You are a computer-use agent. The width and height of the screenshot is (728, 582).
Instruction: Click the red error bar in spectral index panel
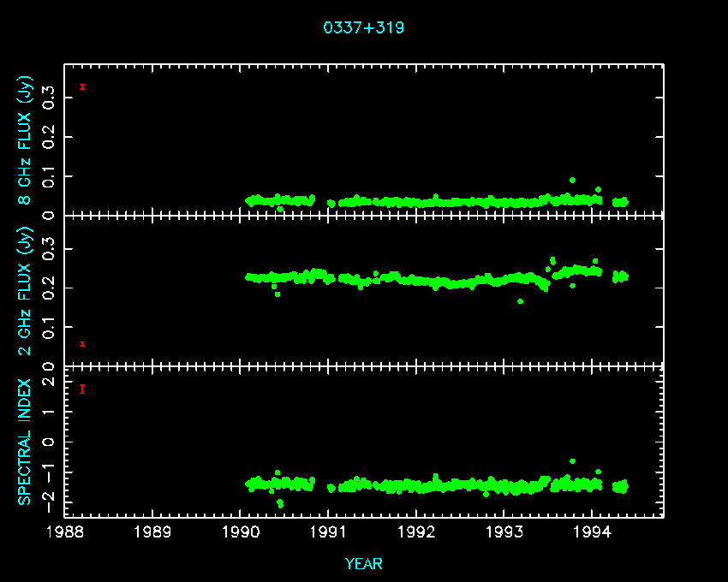point(82,389)
